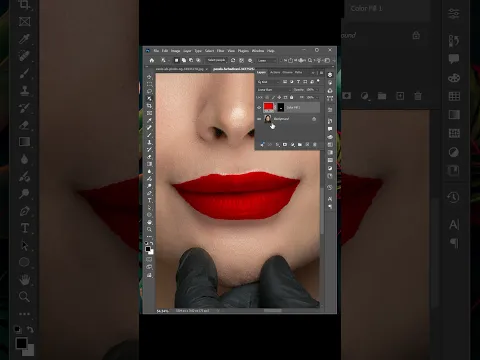Select the History Brush tool
This screenshot has height=360, width=480.
pyautogui.click(x=149, y=149)
